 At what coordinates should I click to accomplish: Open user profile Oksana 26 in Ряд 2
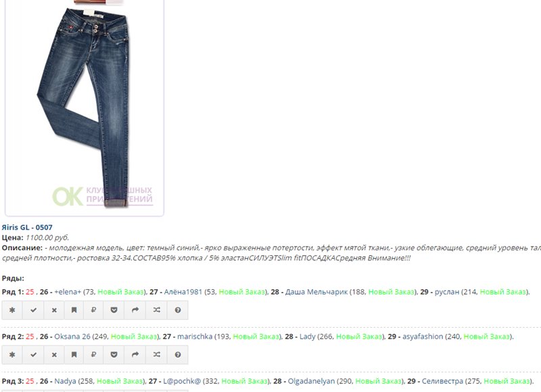[x=72, y=336]
